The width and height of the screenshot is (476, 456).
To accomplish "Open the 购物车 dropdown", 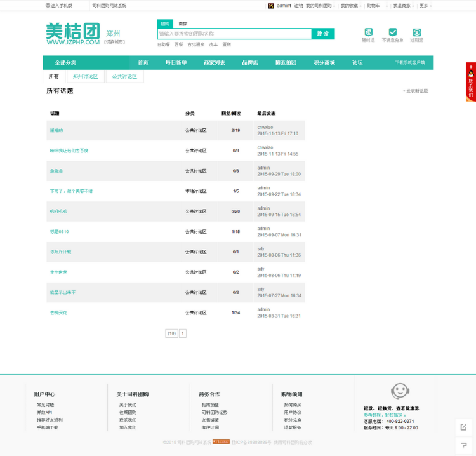I will point(377,6).
